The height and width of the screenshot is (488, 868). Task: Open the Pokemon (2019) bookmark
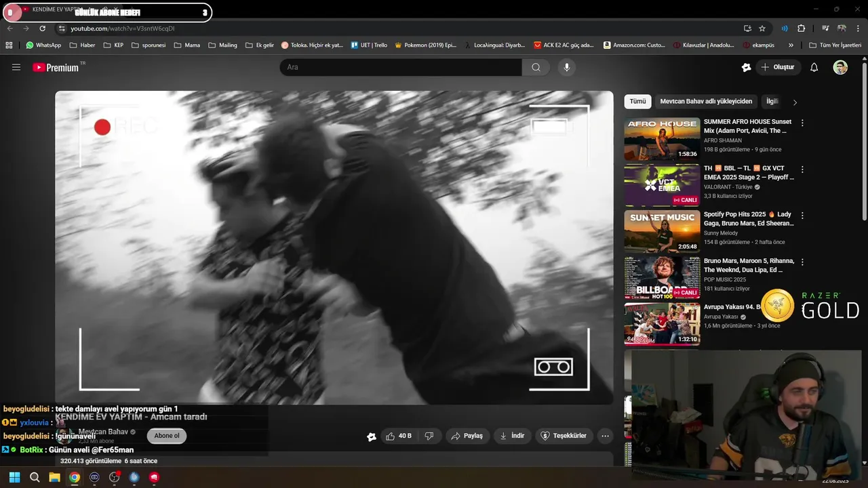coord(425,45)
